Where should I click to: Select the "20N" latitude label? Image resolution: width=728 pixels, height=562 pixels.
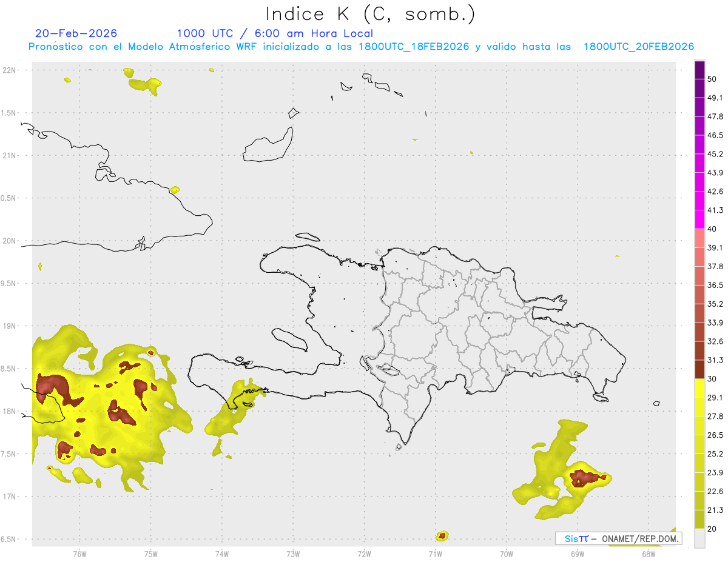pos(10,241)
